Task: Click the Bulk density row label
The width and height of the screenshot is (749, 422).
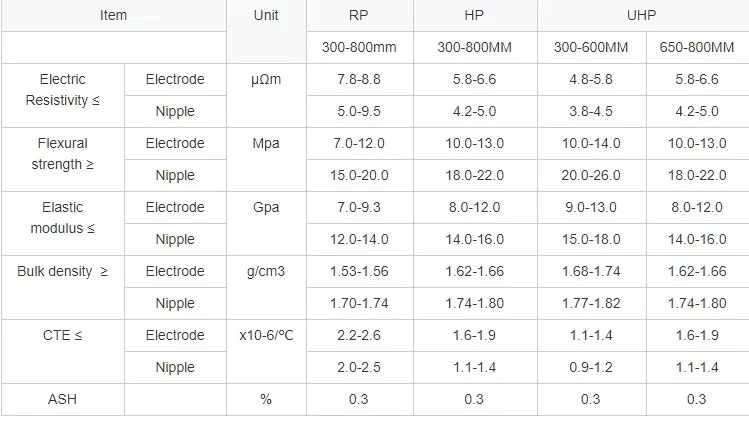Action: pyautogui.click(x=63, y=271)
